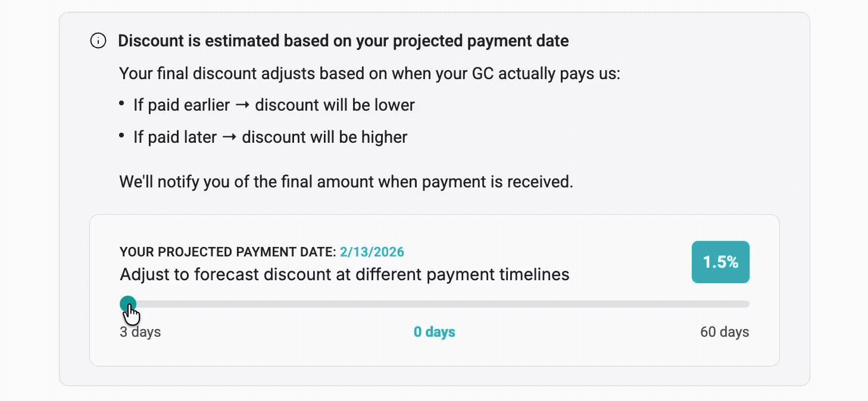The image size is (868, 401).
Task: Click the info icon beside the discount heading
Action: point(98,41)
